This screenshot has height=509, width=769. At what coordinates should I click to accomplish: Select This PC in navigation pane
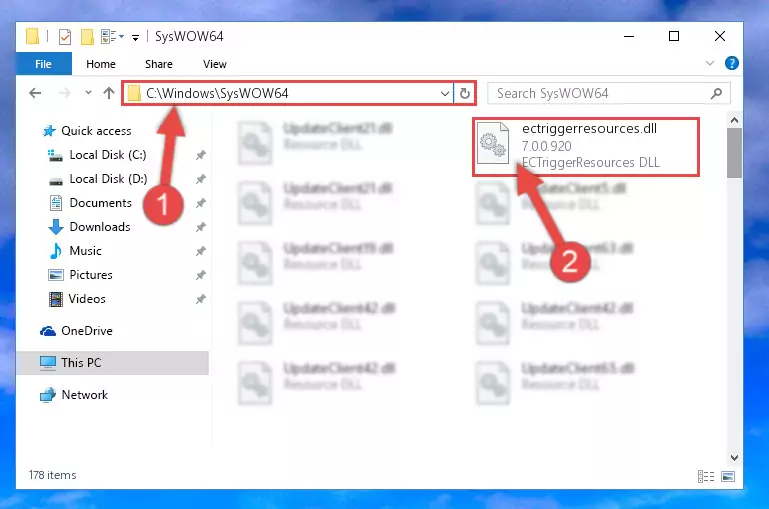point(112,363)
